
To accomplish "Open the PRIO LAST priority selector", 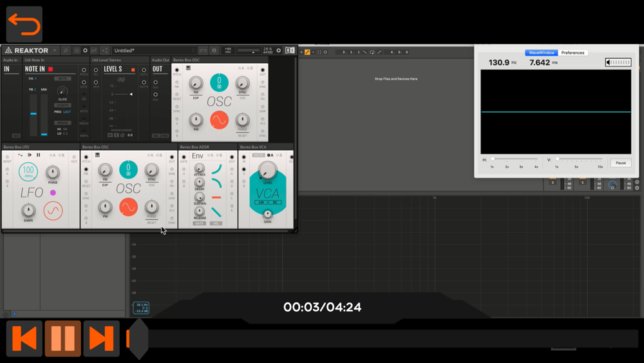I will (x=63, y=112).
